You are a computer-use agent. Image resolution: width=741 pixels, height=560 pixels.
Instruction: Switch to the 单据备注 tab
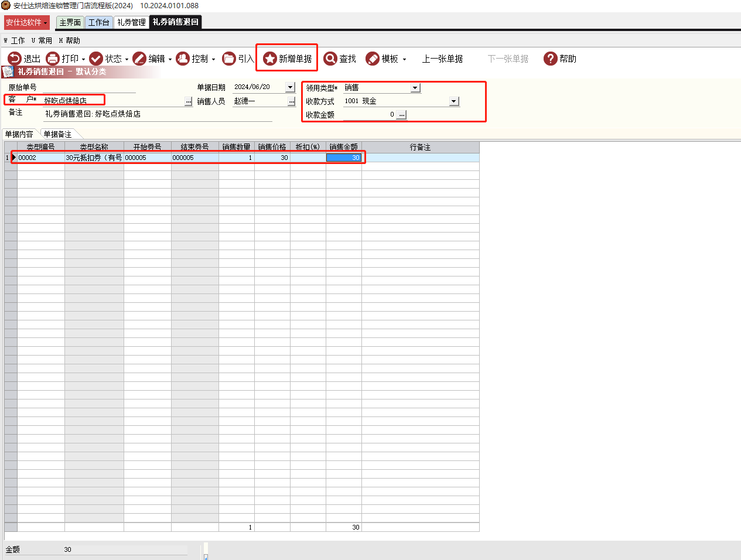pos(57,134)
